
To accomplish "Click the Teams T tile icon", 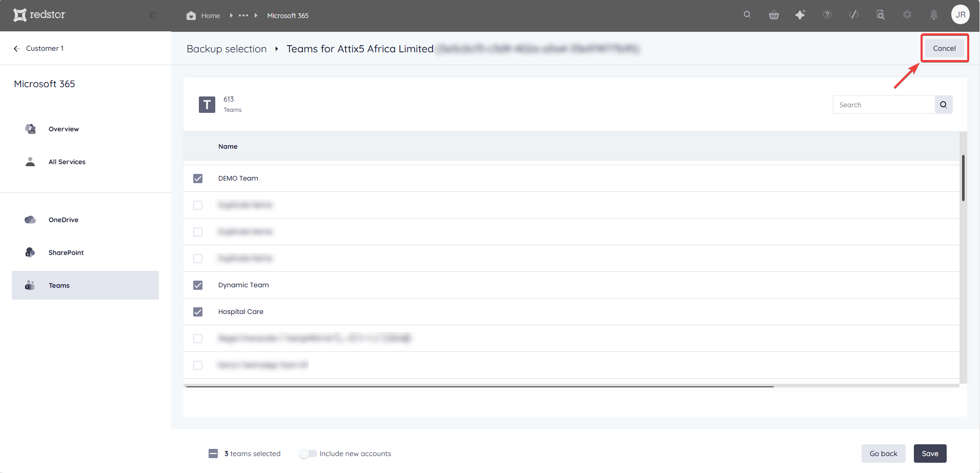I will [207, 105].
